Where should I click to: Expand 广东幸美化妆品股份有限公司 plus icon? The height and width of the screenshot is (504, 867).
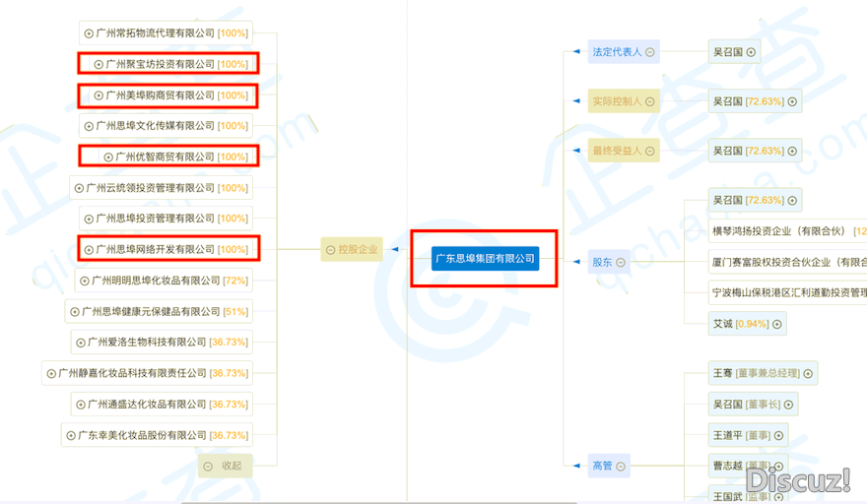[x=71, y=436]
